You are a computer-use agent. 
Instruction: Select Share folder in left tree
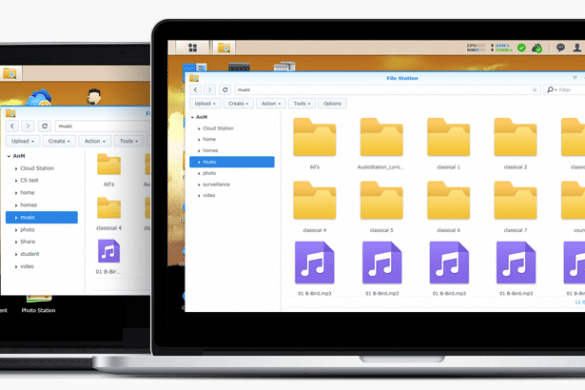(x=28, y=242)
